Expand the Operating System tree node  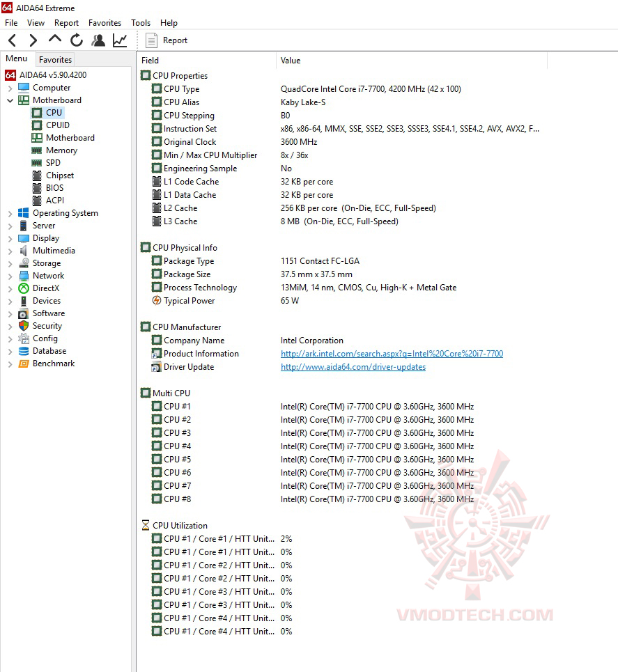pyautogui.click(x=10, y=213)
